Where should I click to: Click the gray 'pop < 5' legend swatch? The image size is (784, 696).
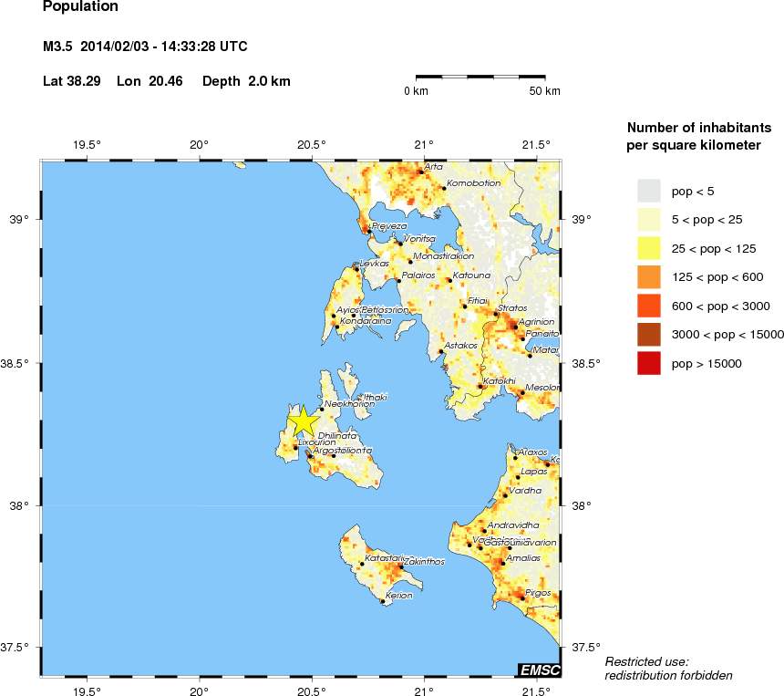[x=648, y=191]
